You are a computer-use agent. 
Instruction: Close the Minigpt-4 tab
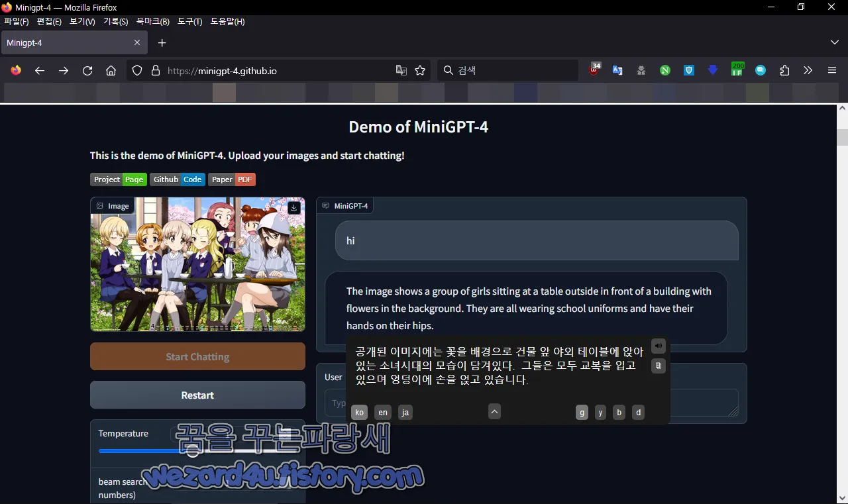tap(137, 42)
